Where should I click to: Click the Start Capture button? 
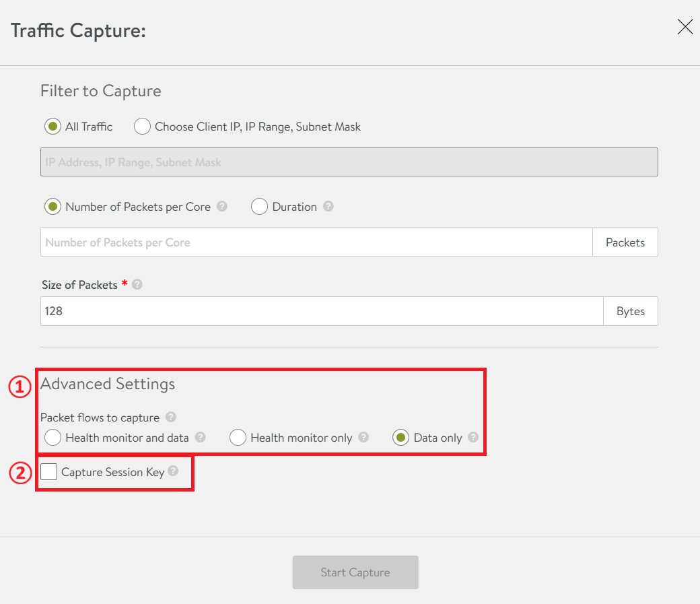click(x=355, y=572)
